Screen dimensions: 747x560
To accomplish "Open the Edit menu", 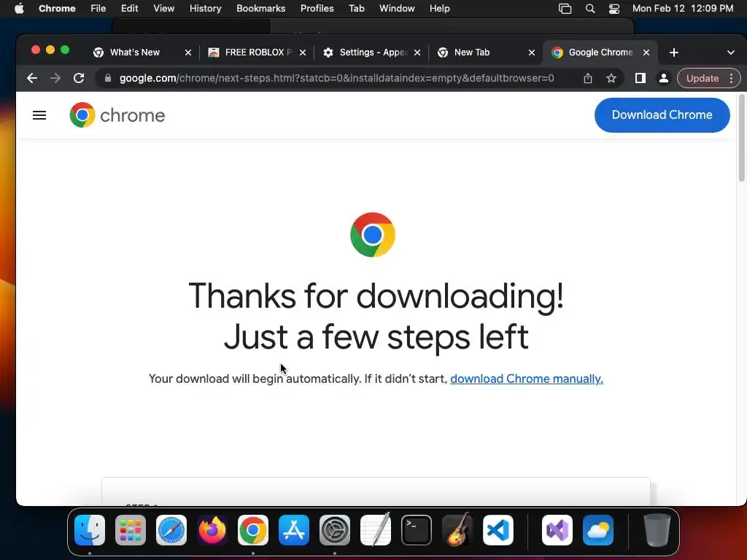I will point(129,9).
